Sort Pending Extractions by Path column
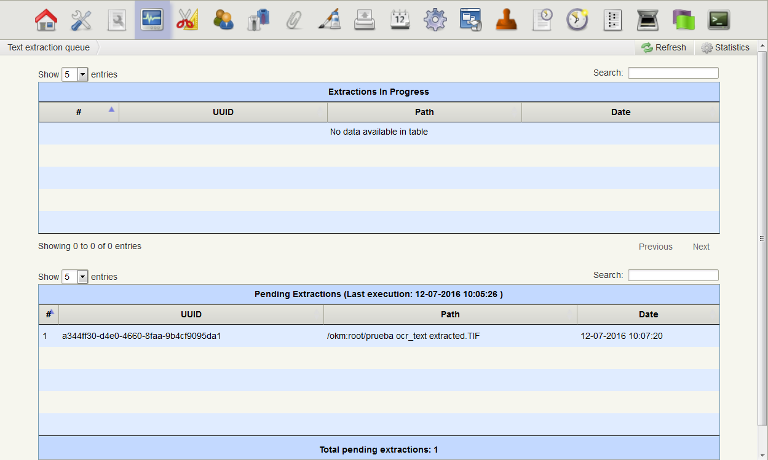Screen dimensions: 768x460 coord(450,315)
